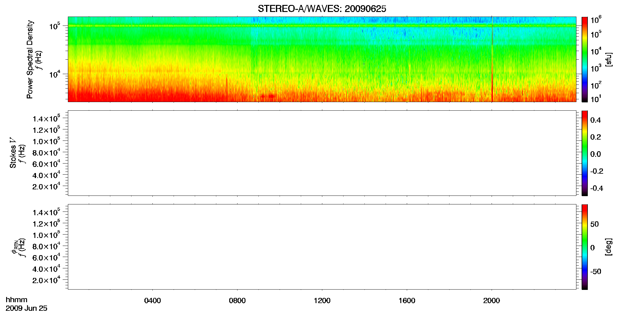Viewport: 644px width, 332px height.
Task: Click the 10^4 frequency tick in the spectrogram
Action: [55, 74]
